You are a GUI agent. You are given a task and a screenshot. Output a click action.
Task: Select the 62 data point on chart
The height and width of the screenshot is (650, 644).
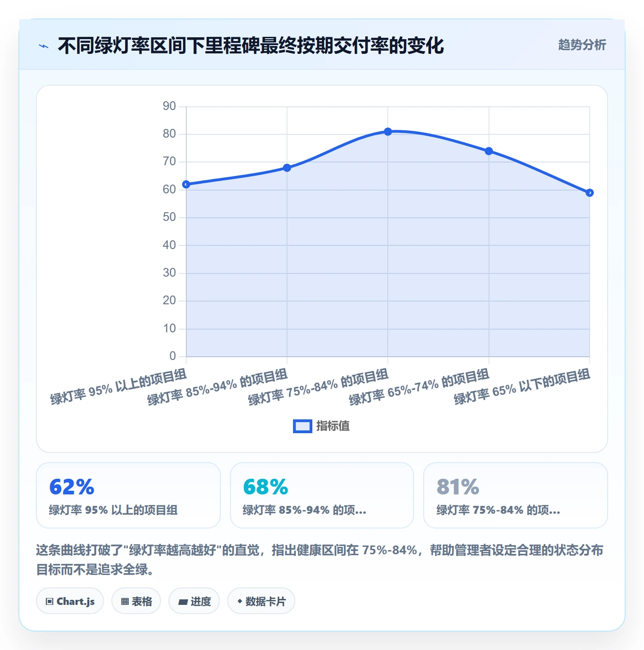tap(186, 185)
